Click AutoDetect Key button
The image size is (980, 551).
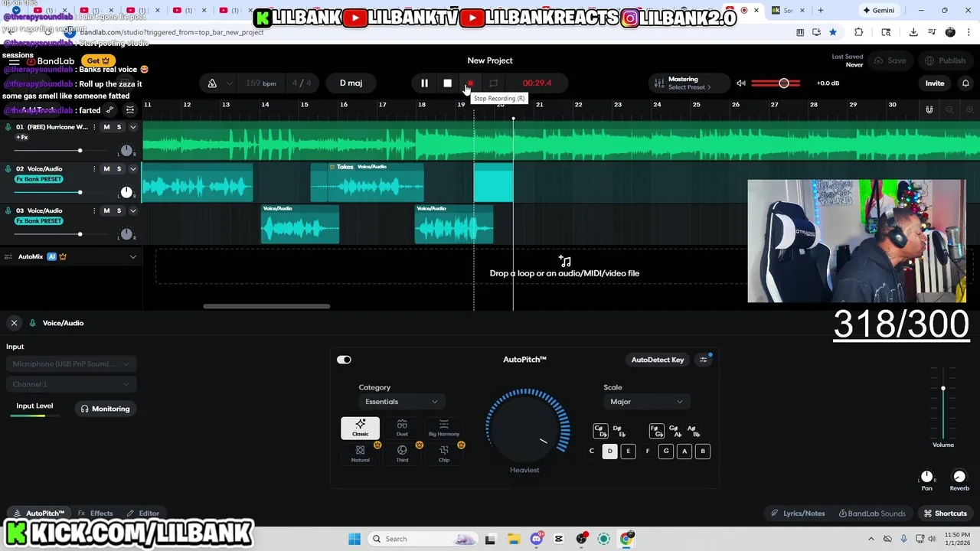tap(657, 360)
